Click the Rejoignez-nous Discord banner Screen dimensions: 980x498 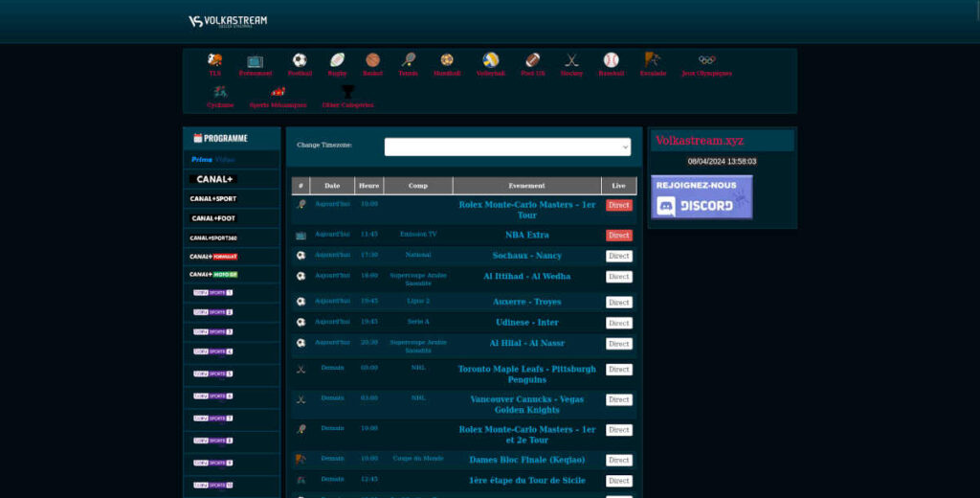pyautogui.click(x=702, y=197)
